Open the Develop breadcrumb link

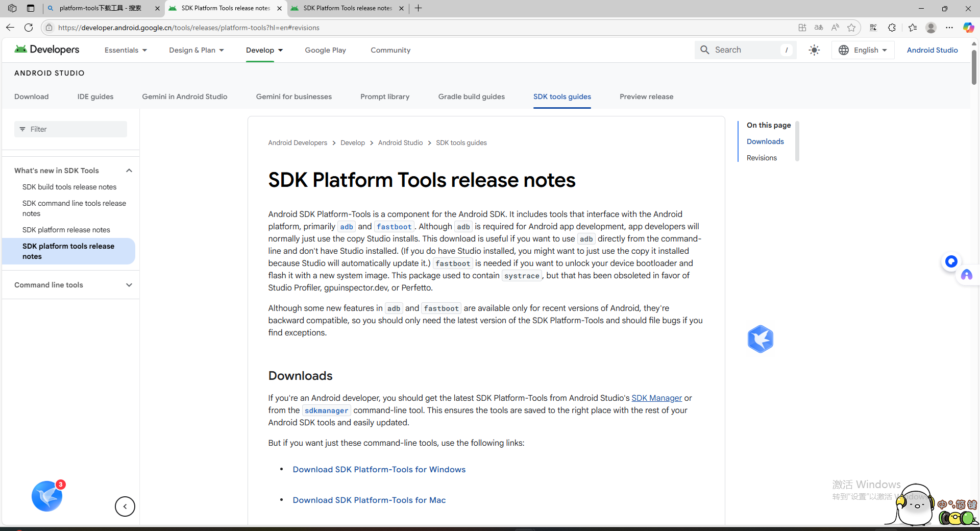pos(353,142)
